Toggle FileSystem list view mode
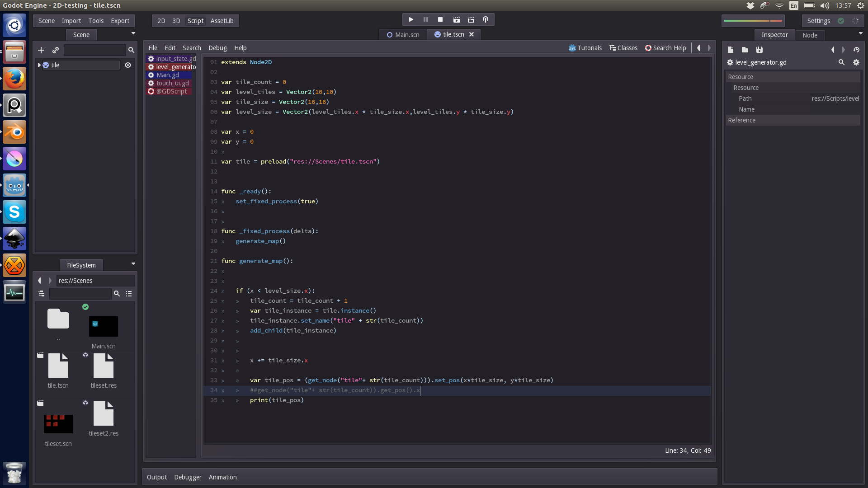Image resolution: width=868 pixels, height=488 pixels. pyautogui.click(x=129, y=294)
